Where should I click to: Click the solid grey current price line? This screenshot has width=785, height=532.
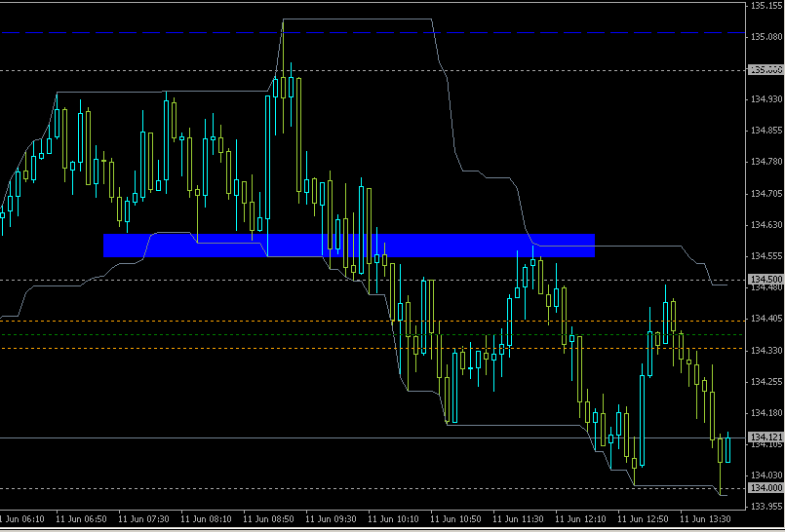click(373, 438)
